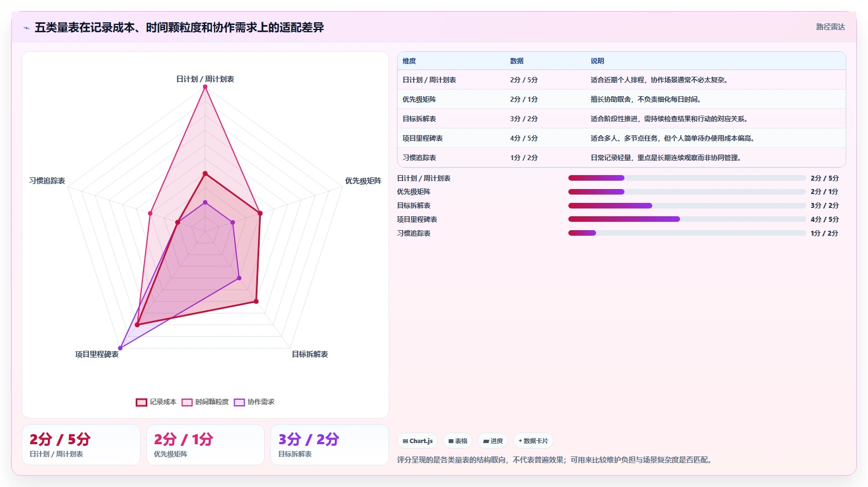Click the top pink data point on the radar

pos(205,87)
